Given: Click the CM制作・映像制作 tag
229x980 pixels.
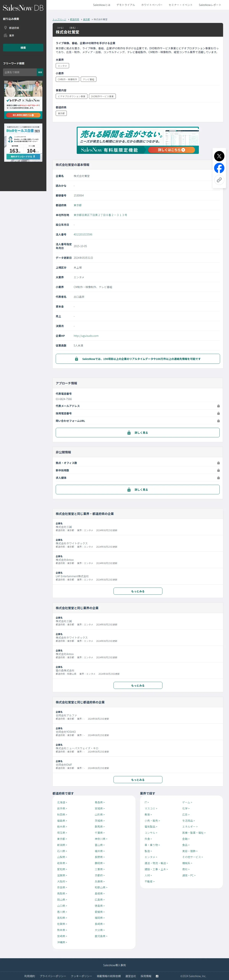Looking at the screenshot, I should (x=67, y=80).
